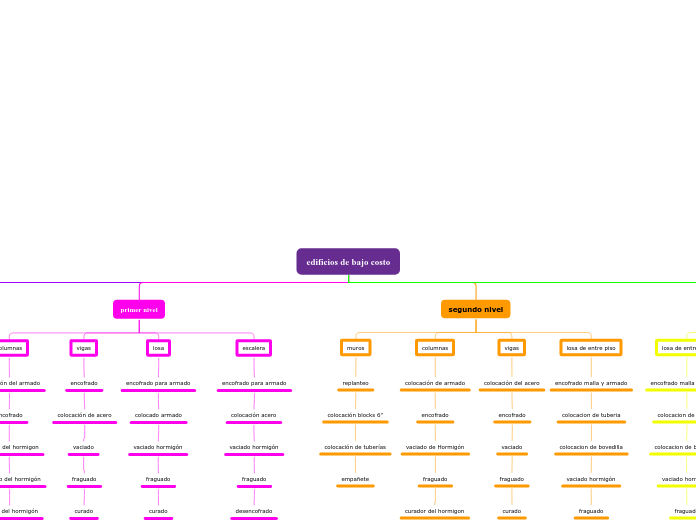Select 'encofrado' under the orange vigas

pos(512,415)
